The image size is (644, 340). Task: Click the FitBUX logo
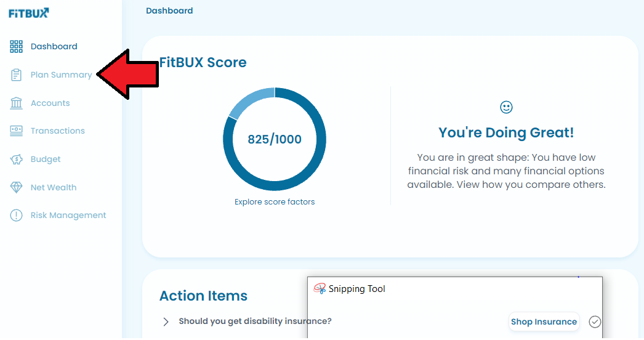click(29, 13)
